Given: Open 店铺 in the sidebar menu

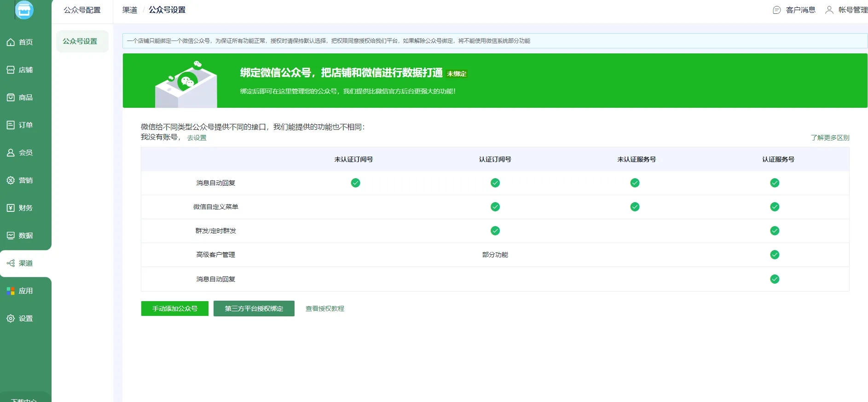Looking at the screenshot, I should (26, 70).
